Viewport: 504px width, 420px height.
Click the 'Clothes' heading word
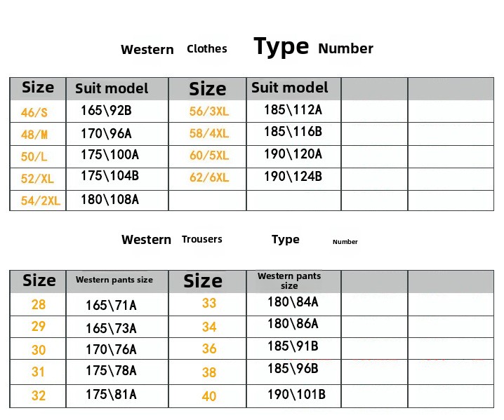click(206, 49)
